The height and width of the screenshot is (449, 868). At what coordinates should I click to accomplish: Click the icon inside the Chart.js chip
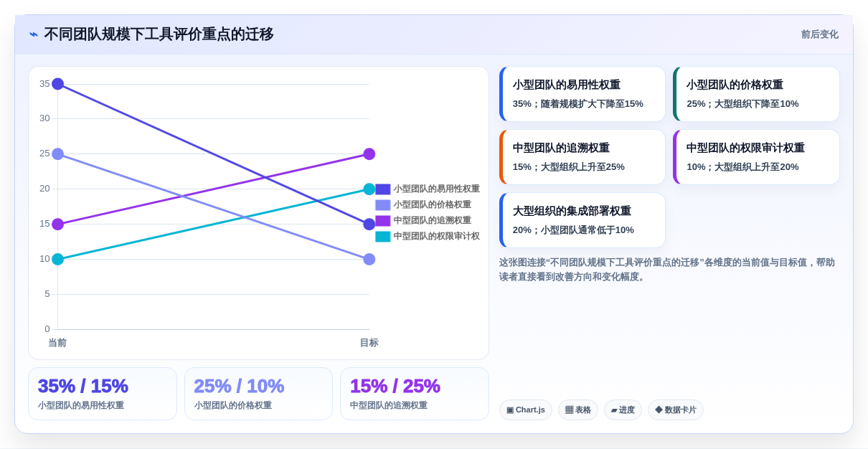click(x=510, y=410)
